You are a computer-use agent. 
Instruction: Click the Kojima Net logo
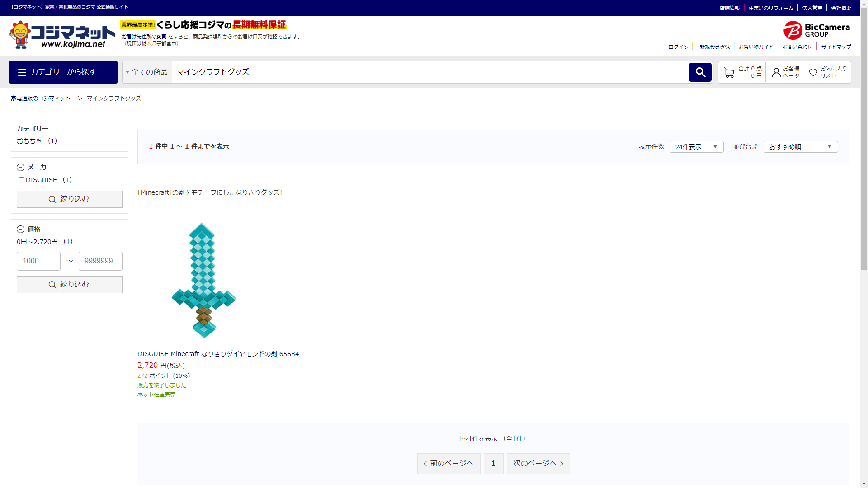pyautogui.click(x=62, y=35)
